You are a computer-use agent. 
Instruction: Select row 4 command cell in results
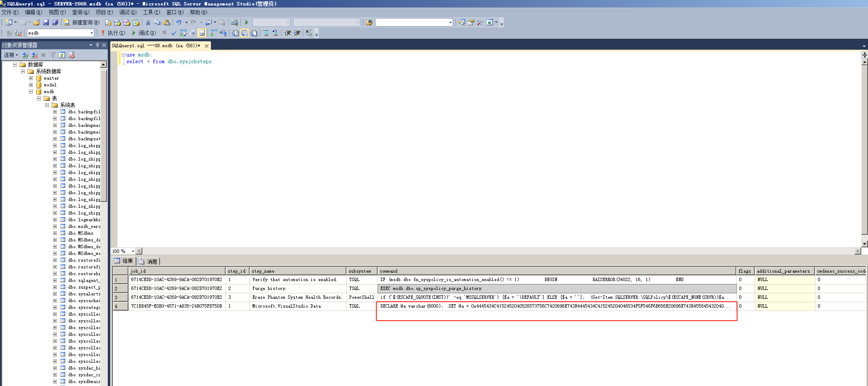(x=556, y=306)
